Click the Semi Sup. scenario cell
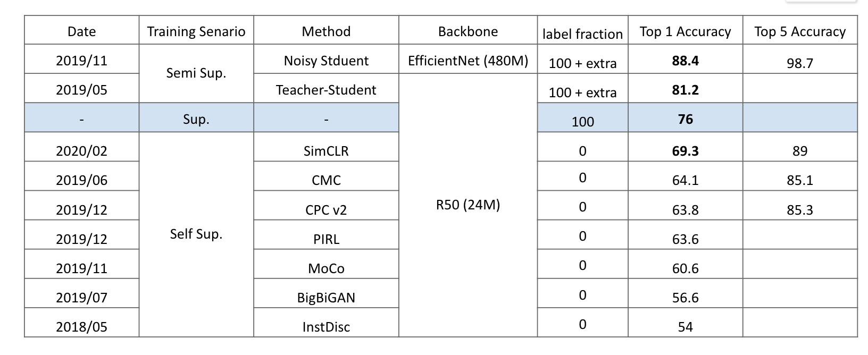Viewport: 868px width, 355px height. 196,73
